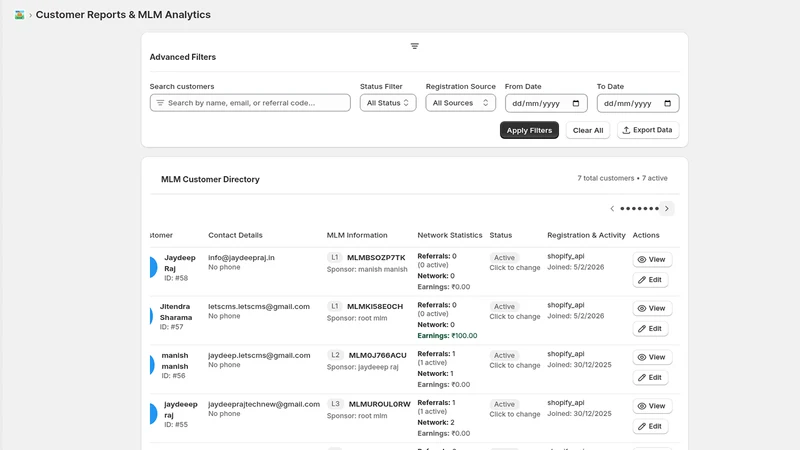Click L1 level badge for MLMBSOZP7TK
Screen dimensions: 800x450
tap(334, 258)
